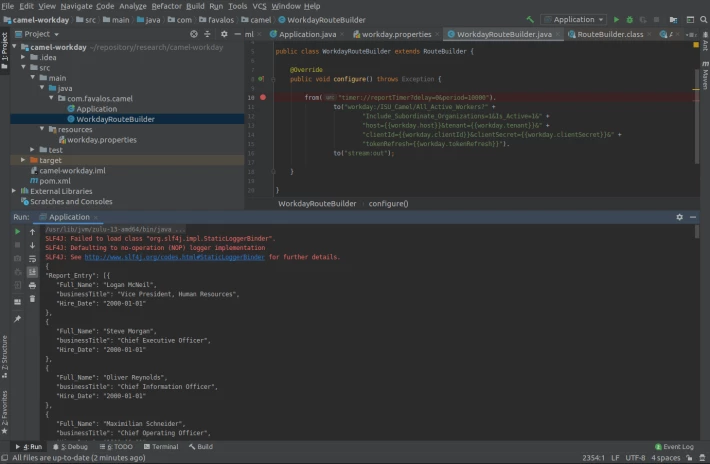Collapse all in Project panel
This screenshot has width=710, height=464.
[x=207, y=34]
